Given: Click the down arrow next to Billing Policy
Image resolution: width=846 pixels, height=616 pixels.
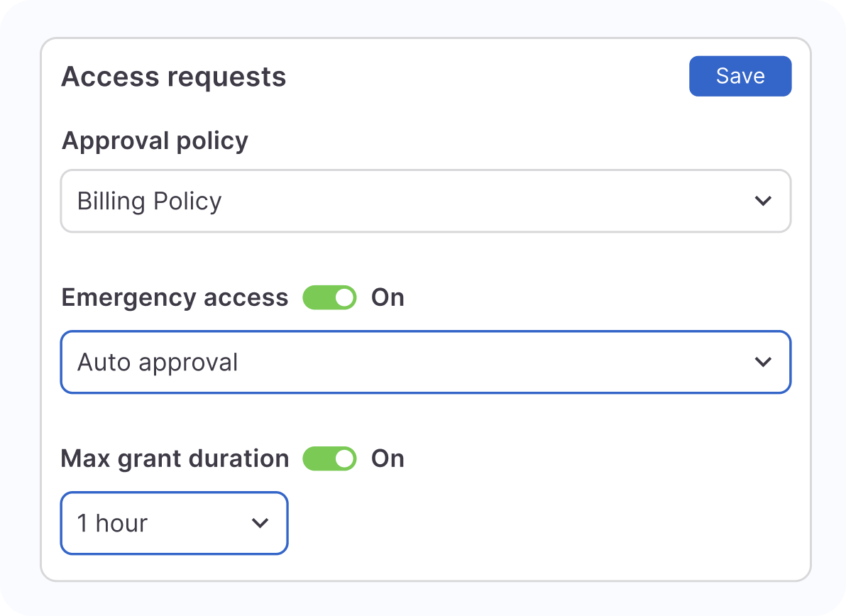Looking at the screenshot, I should (764, 201).
